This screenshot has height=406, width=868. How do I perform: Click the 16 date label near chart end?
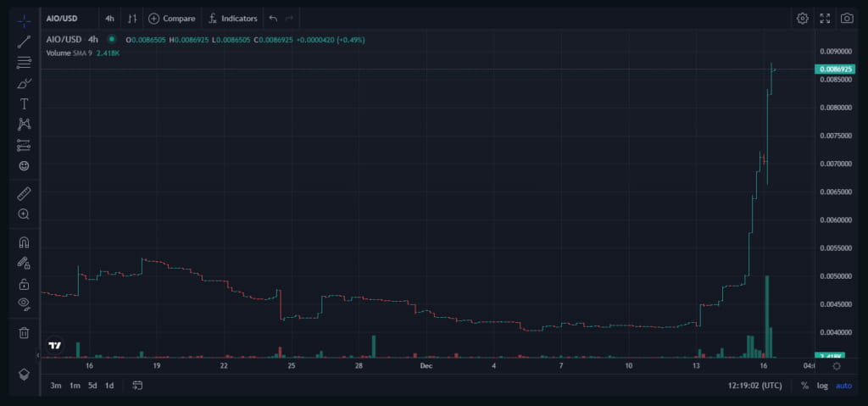pos(764,366)
